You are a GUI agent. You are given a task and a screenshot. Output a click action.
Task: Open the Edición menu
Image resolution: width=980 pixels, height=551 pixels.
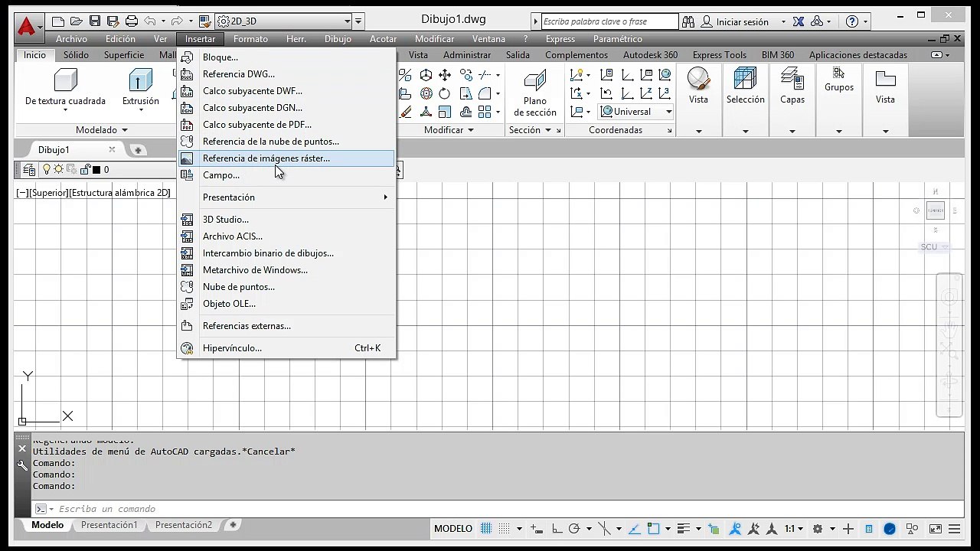(x=120, y=39)
